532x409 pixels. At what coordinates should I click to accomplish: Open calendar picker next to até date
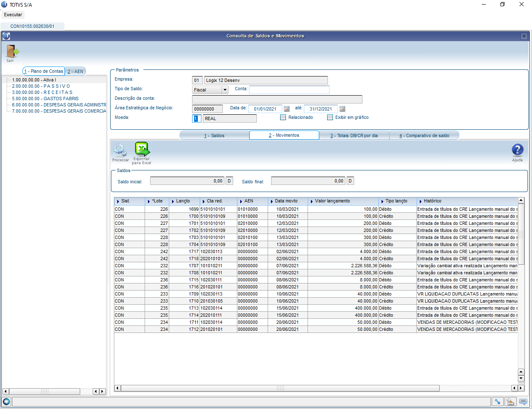coord(342,109)
